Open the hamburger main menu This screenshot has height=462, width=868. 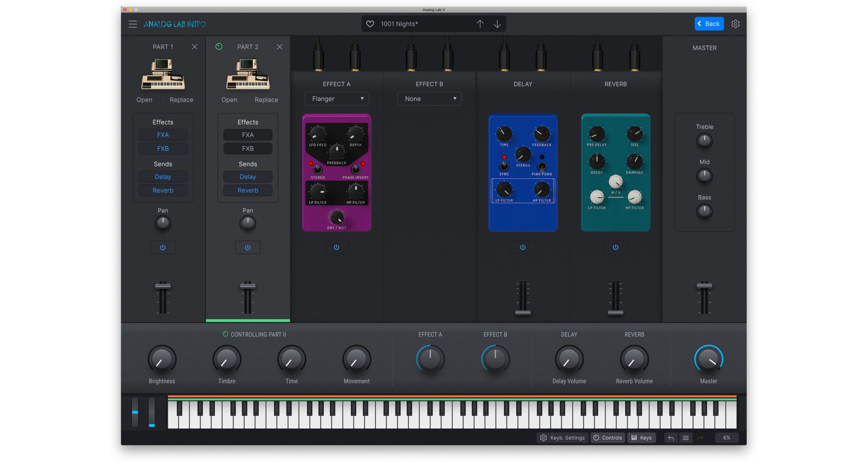132,24
